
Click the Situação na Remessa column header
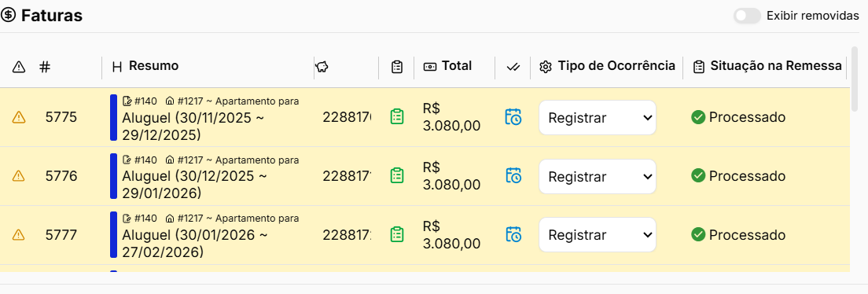(x=775, y=66)
